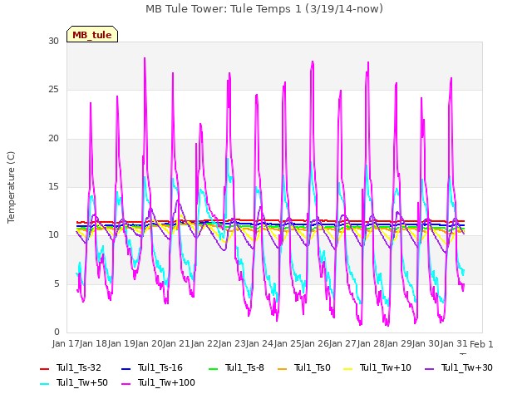Click the yellow Tul1_Tw+10 color swatch
The width and height of the screenshot is (532, 399).
pyautogui.click(x=348, y=369)
